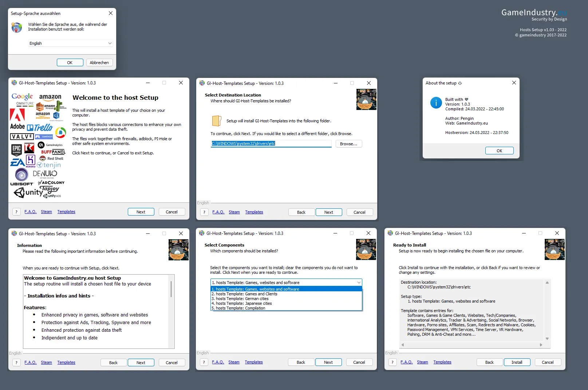Click the Google logo in Welcome window
Viewport: 588px width, 390px height.
tap(22, 96)
